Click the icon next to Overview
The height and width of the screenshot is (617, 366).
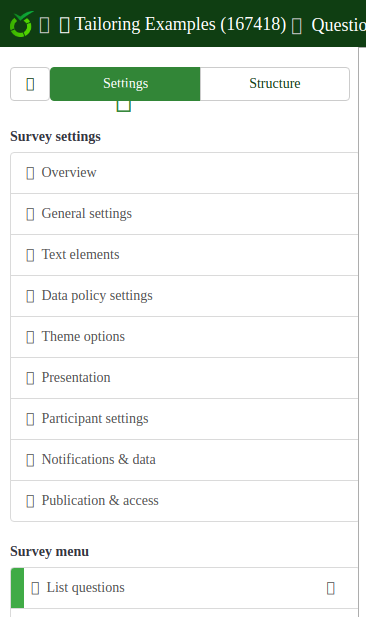coord(30,173)
